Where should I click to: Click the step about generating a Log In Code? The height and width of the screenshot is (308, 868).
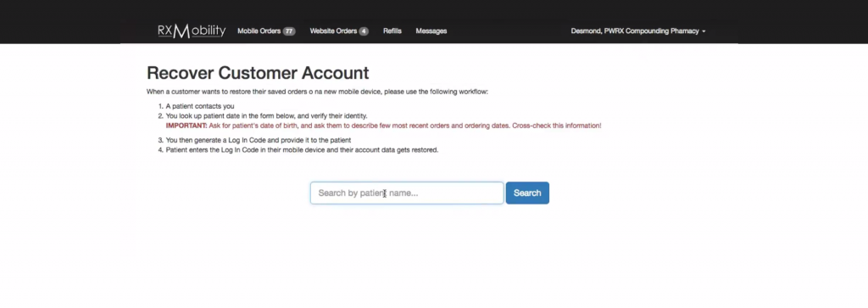click(259, 140)
